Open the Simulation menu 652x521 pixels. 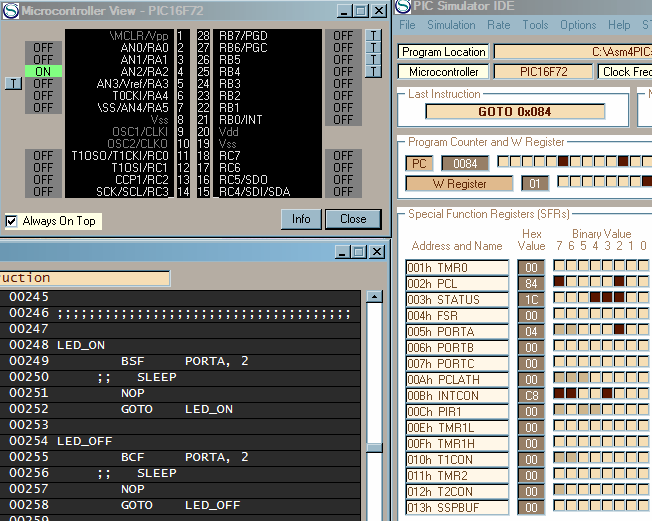451,25
